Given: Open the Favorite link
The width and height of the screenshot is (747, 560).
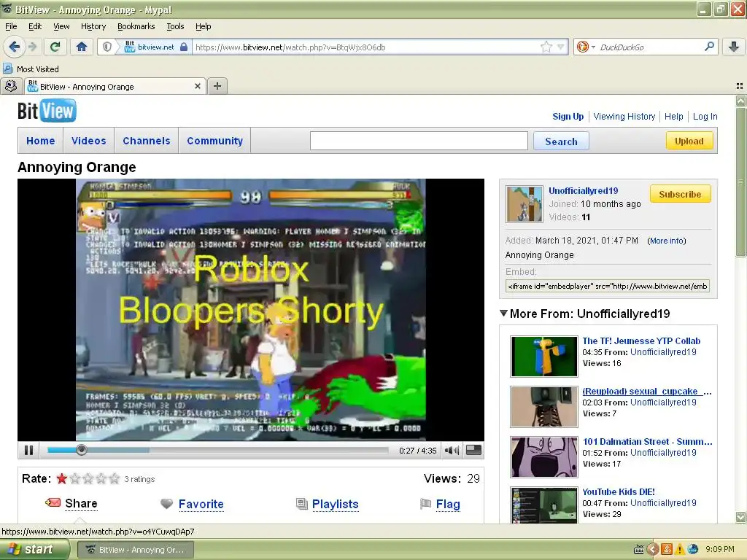Looking at the screenshot, I should coord(201,504).
